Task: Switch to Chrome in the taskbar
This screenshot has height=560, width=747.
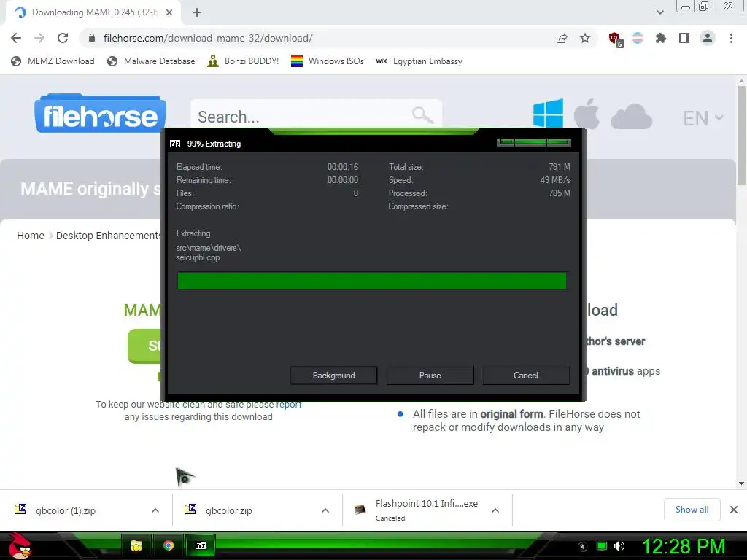Action: 169,545
